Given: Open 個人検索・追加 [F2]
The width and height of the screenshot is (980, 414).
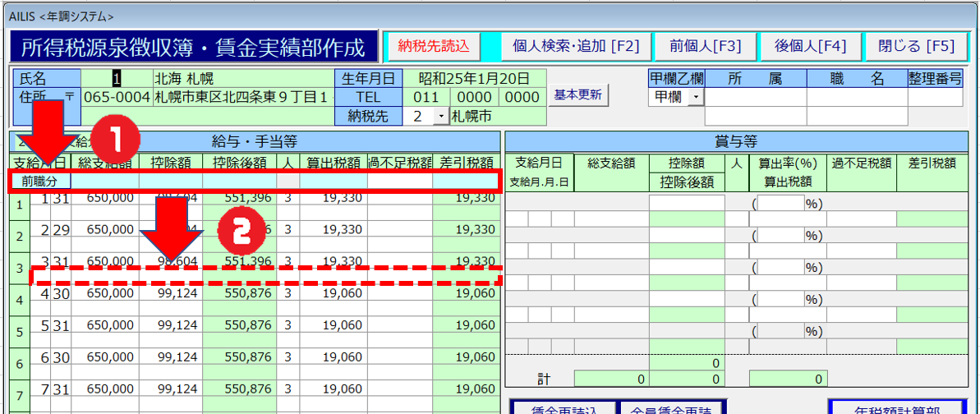Looking at the screenshot, I should [575, 46].
